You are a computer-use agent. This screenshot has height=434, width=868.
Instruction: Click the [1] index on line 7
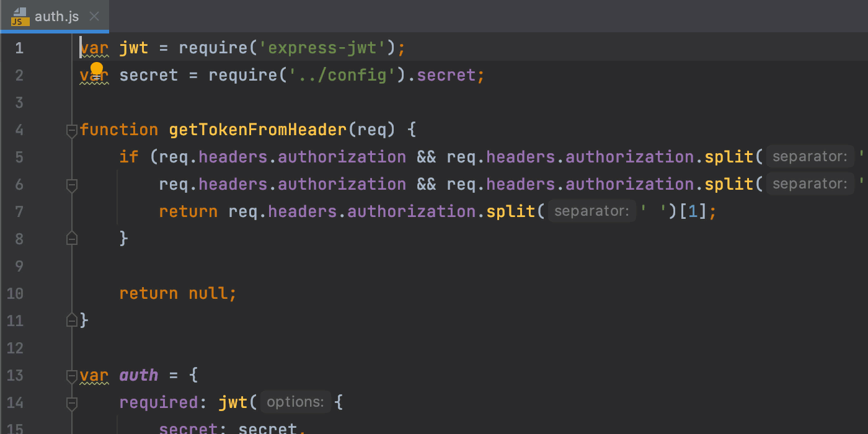click(x=694, y=211)
